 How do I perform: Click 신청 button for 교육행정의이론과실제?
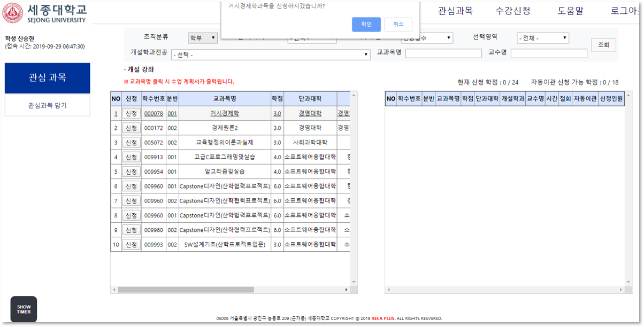point(131,143)
